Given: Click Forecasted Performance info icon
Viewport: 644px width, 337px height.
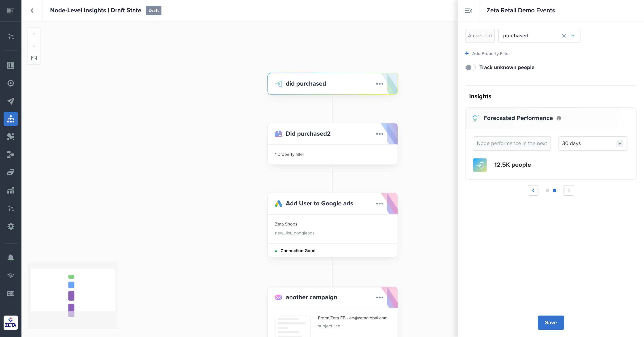Looking at the screenshot, I should point(559,118).
